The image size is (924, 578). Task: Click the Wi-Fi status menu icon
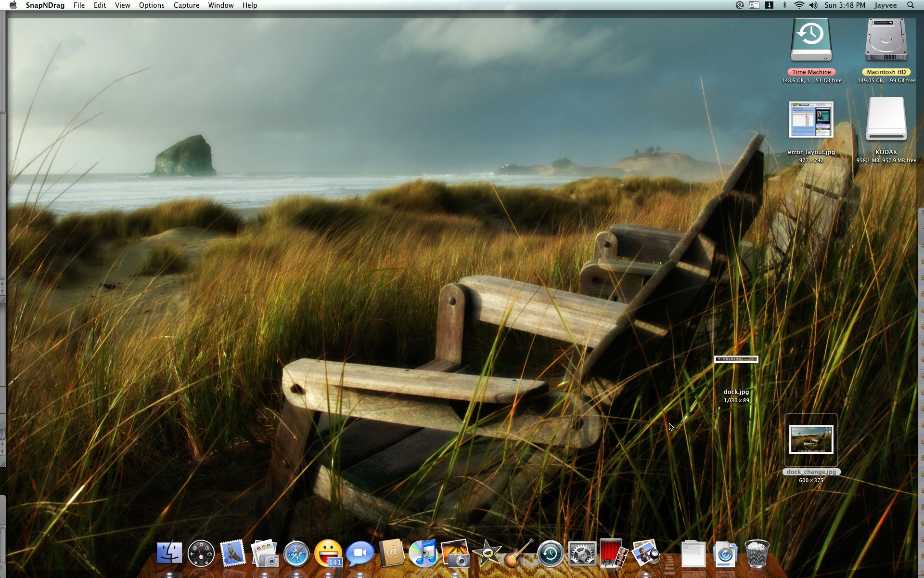point(799,5)
